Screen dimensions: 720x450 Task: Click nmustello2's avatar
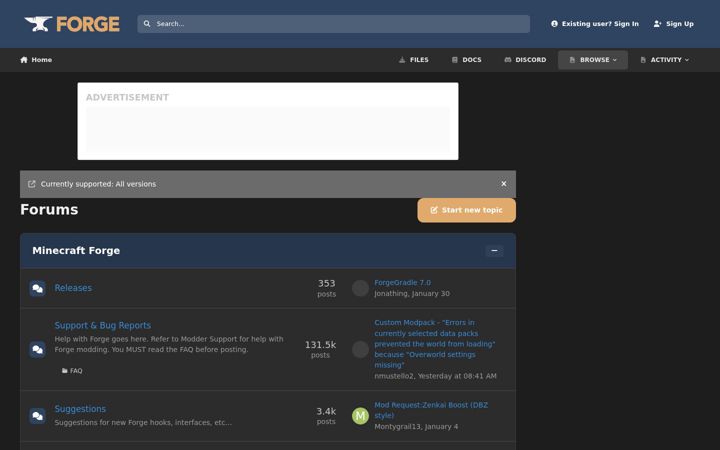(360, 349)
